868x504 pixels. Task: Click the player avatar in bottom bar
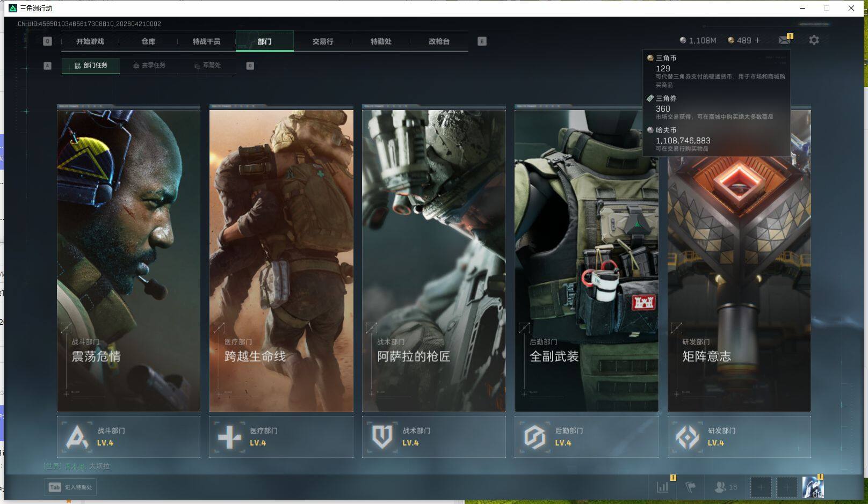(x=813, y=487)
